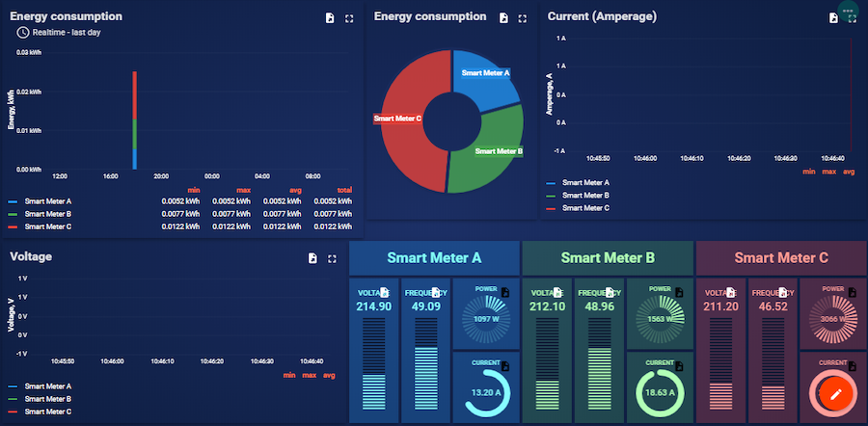Click export icon on Voltage chart widget
868x426 pixels.
312,258
